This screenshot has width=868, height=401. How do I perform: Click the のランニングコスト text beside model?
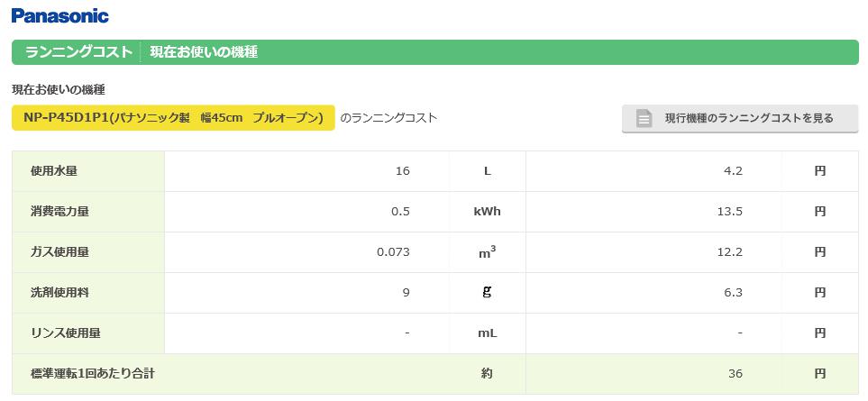(x=388, y=118)
